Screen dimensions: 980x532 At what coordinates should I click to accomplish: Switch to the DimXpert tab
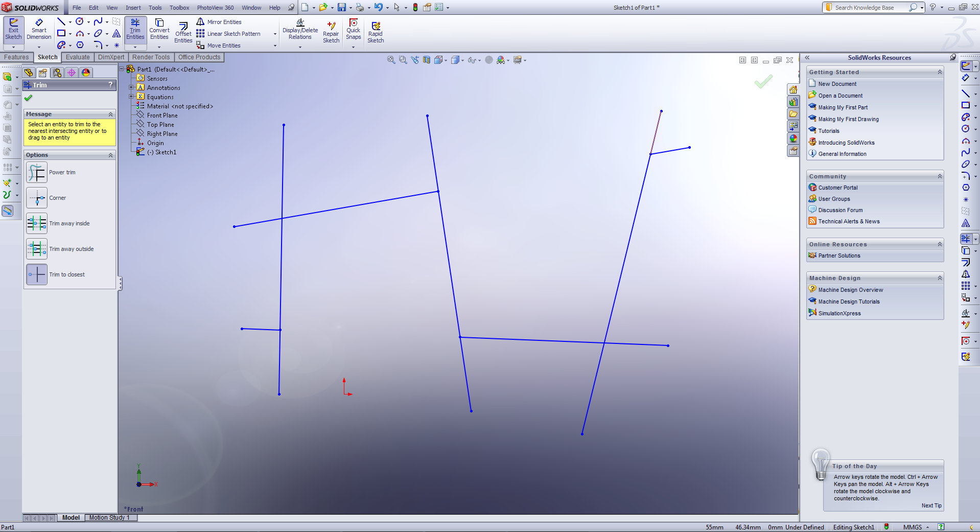tap(111, 57)
